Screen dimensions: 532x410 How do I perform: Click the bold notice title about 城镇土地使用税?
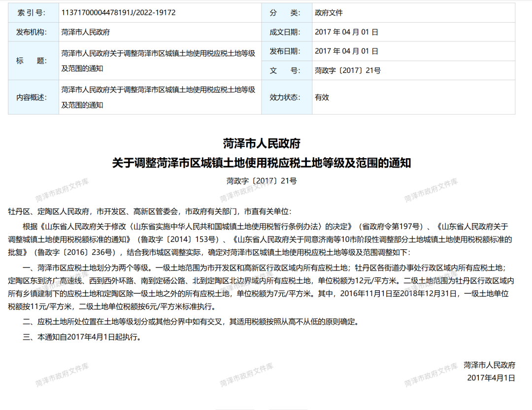coord(262,163)
